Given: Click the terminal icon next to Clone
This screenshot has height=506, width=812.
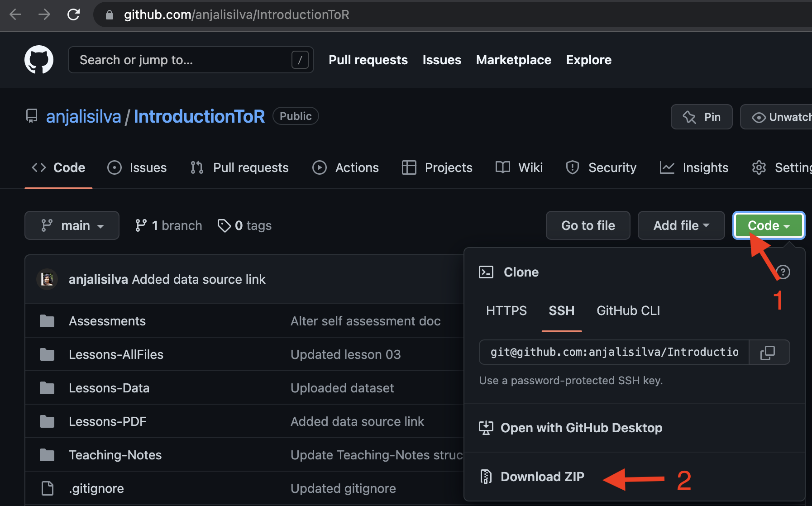Looking at the screenshot, I should [486, 272].
